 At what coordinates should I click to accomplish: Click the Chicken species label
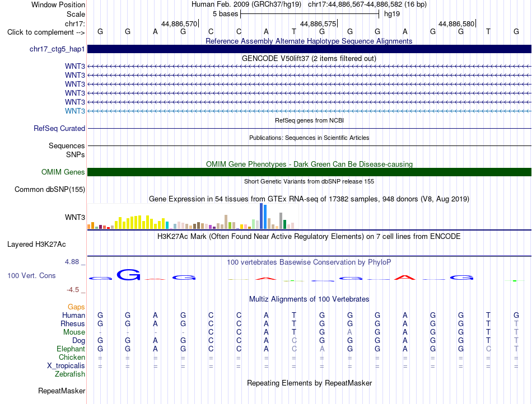coord(72,357)
